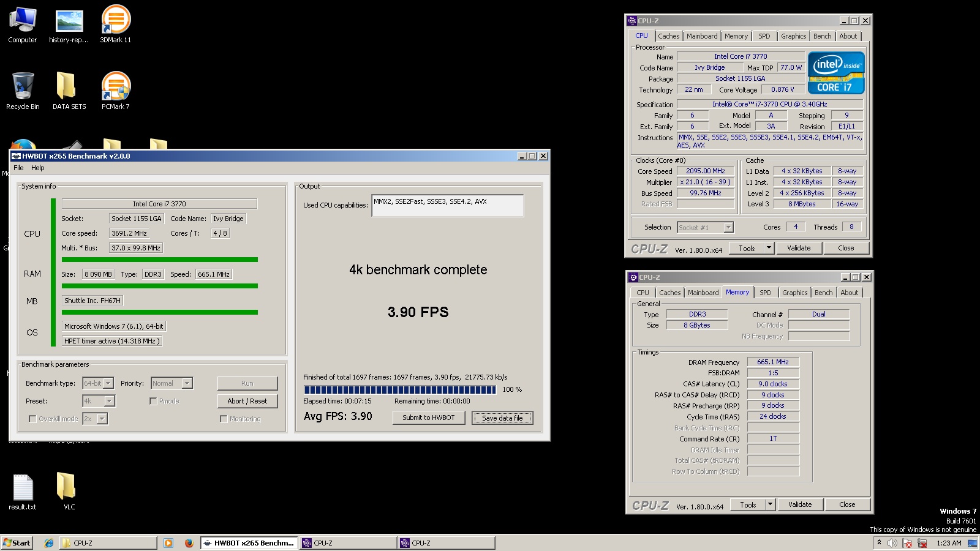
Task: Launch the PCMark 7 shortcut
Action: tap(116, 92)
